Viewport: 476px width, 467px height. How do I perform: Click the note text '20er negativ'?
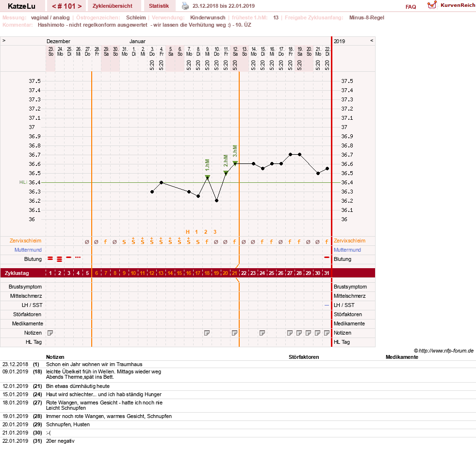pos(60,441)
